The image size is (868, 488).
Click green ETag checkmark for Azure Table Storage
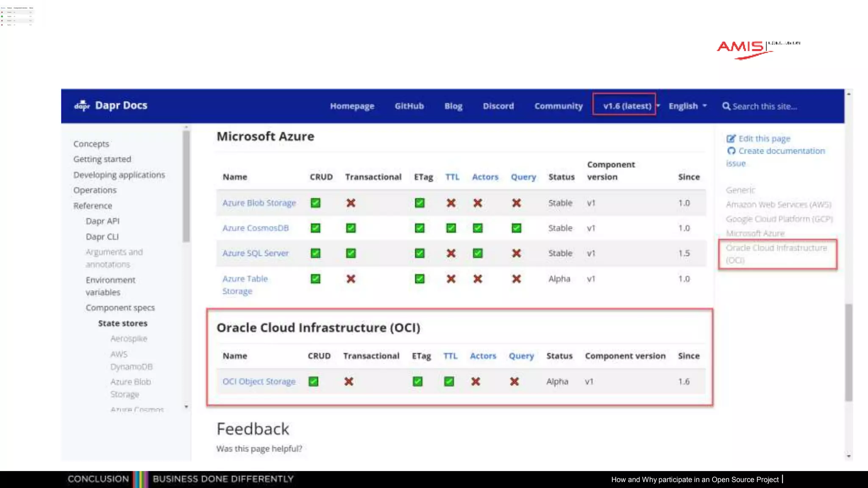point(420,279)
